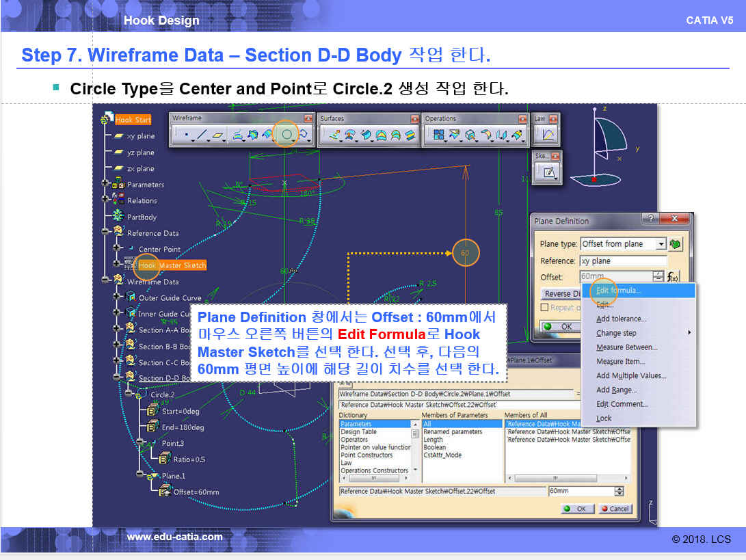The height and width of the screenshot is (560, 746).
Task: Expand the Outer Guide Curve node
Action: coord(116,297)
